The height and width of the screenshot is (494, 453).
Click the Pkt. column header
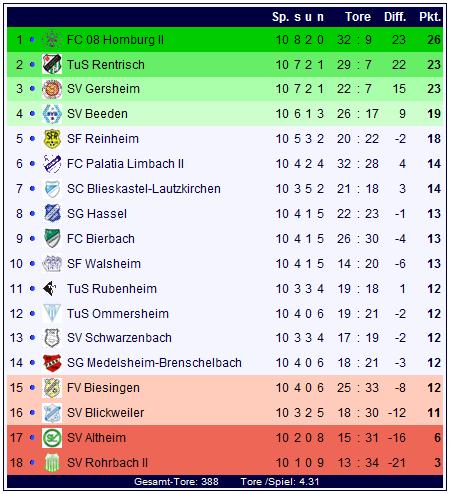click(430, 17)
